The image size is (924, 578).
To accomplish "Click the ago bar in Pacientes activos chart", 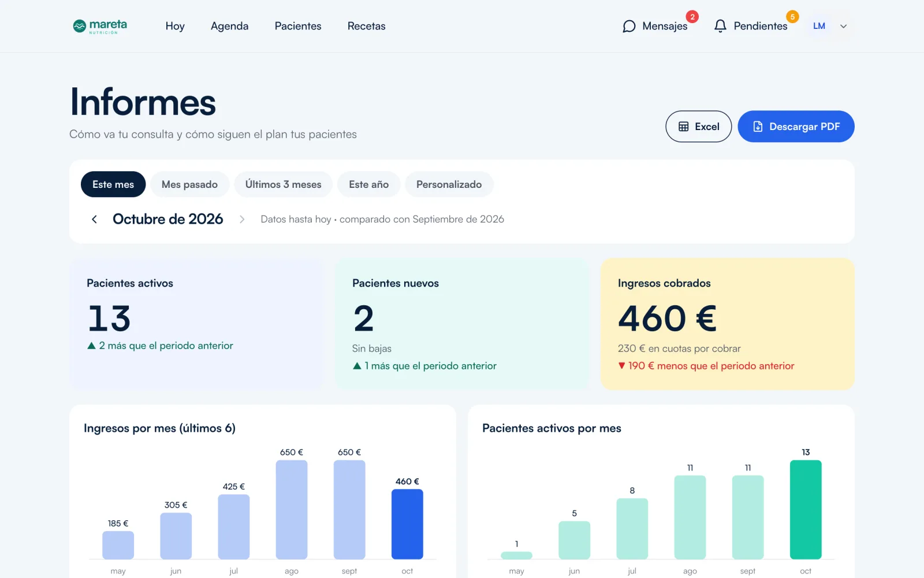I will (x=690, y=517).
